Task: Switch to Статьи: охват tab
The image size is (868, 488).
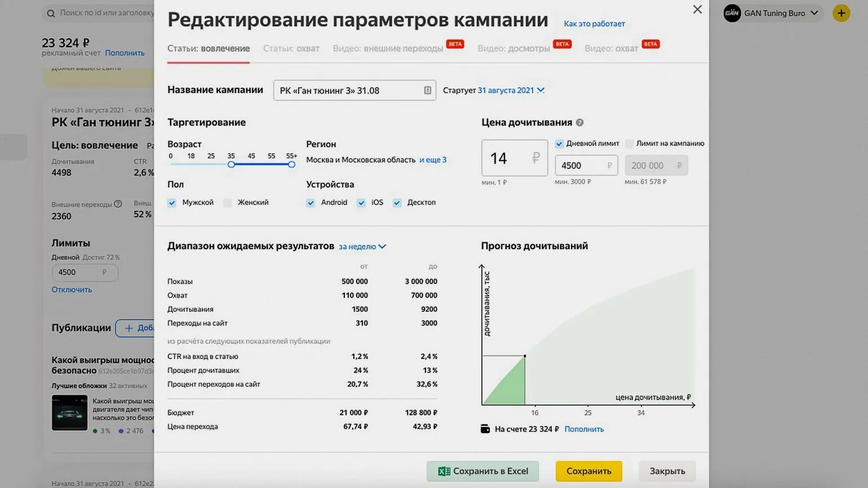Action: tap(291, 48)
